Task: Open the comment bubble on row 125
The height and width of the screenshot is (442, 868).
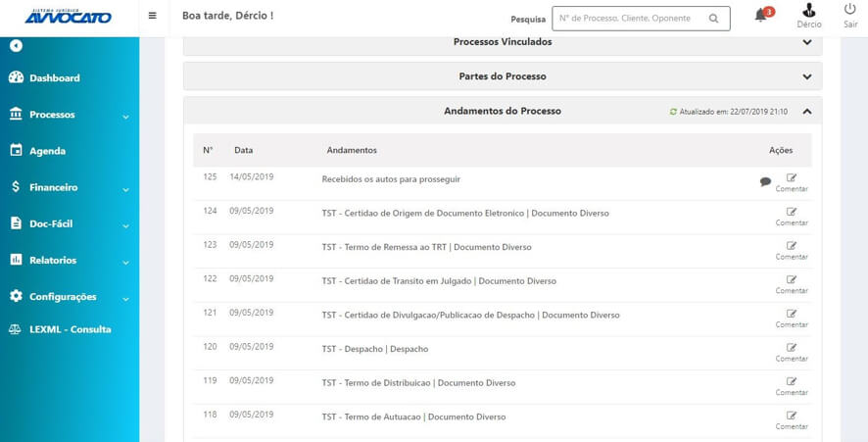Action: pos(765,181)
